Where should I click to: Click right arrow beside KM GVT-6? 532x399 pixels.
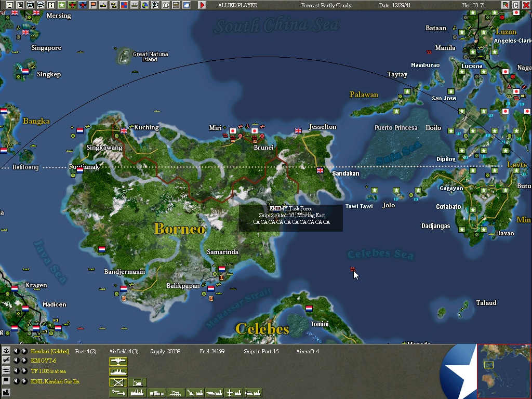[x=24, y=361]
